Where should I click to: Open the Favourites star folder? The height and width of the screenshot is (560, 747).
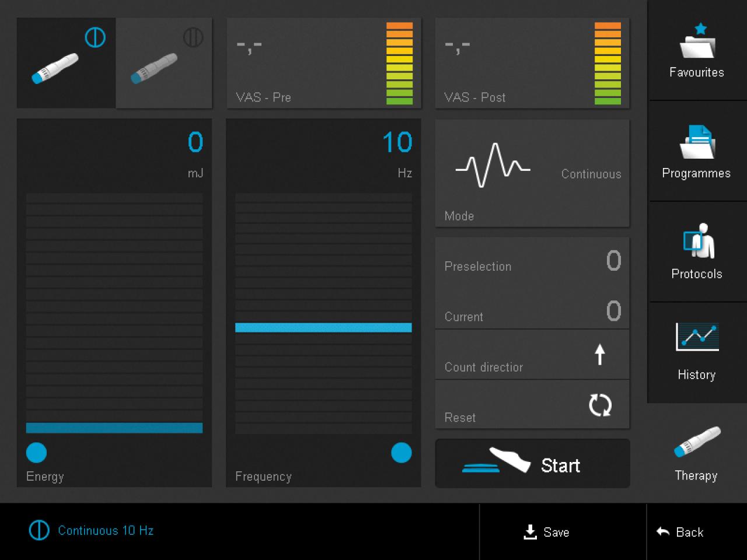point(697,42)
